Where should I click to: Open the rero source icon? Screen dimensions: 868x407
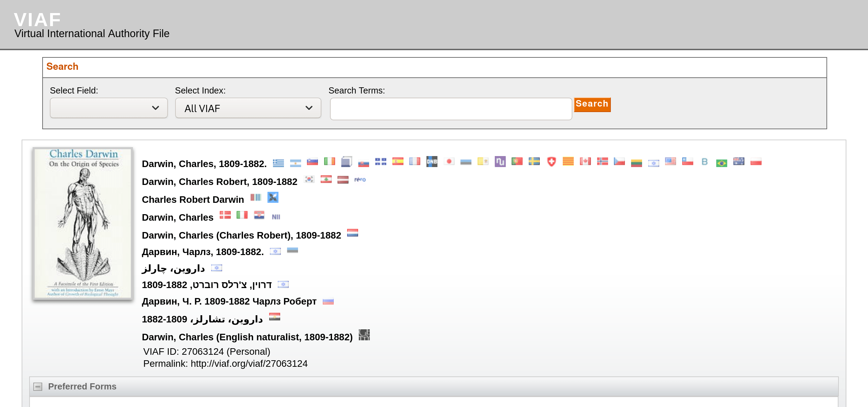point(360,179)
